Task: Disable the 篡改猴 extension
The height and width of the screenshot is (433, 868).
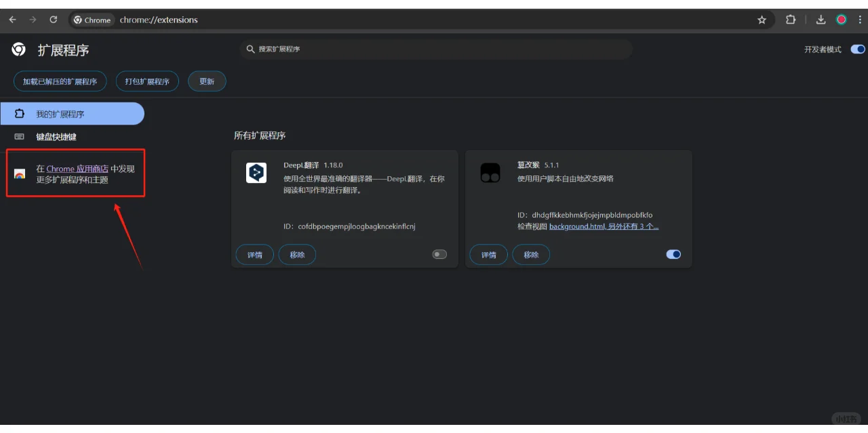Action: click(673, 254)
